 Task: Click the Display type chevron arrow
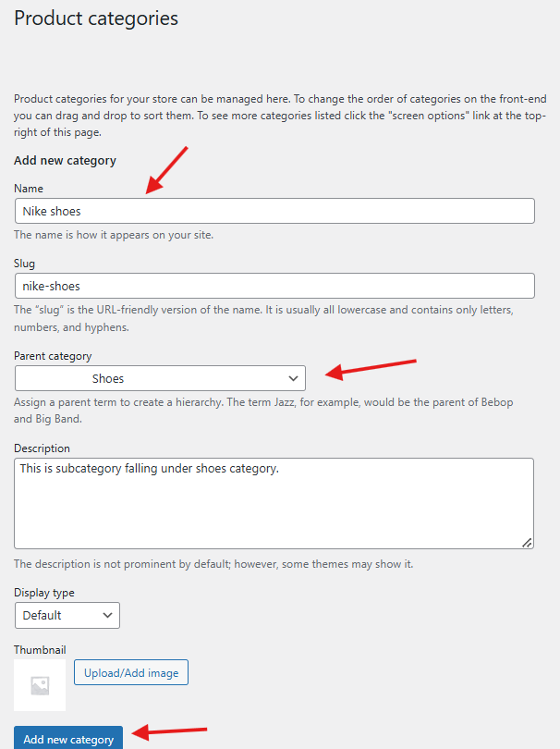[108, 615]
